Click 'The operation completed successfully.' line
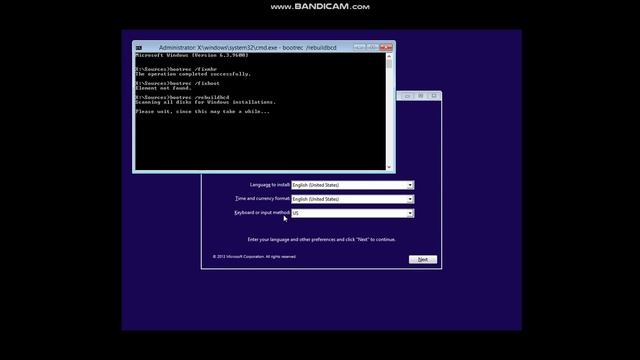The width and height of the screenshot is (640, 360). coord(193,74)
